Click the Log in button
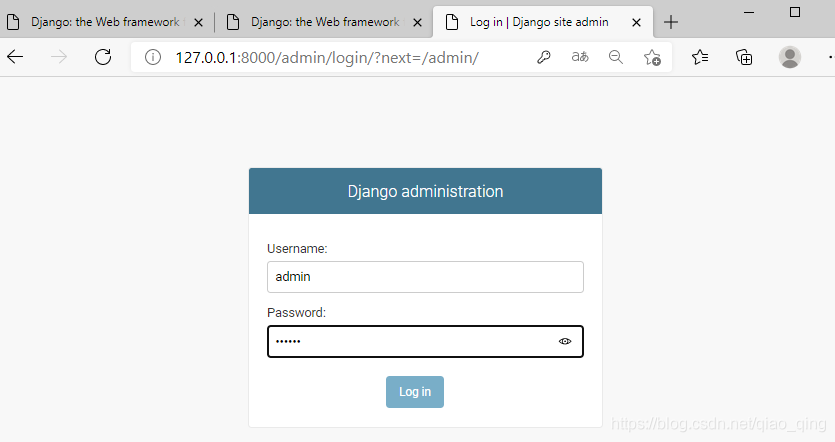This screenshot has height=442, width=835. [415, 392]
